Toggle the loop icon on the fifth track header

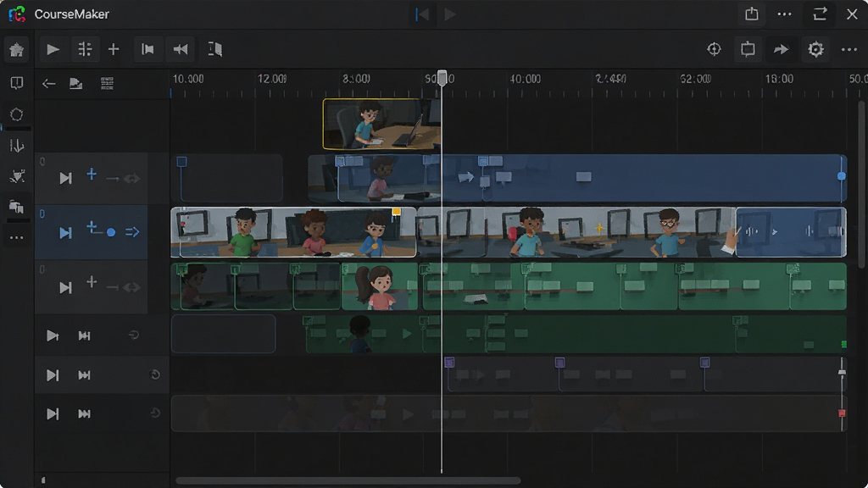coord(155,374)
